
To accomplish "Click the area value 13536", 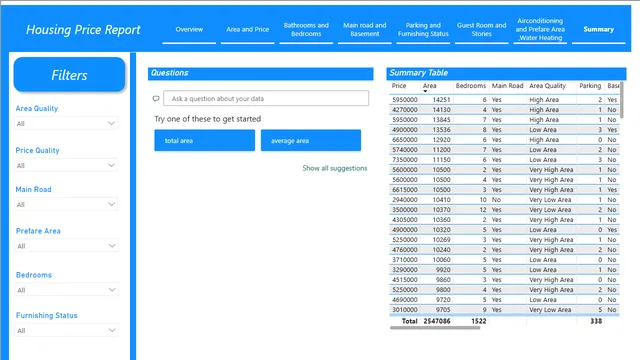I will [x=441, y=130].
